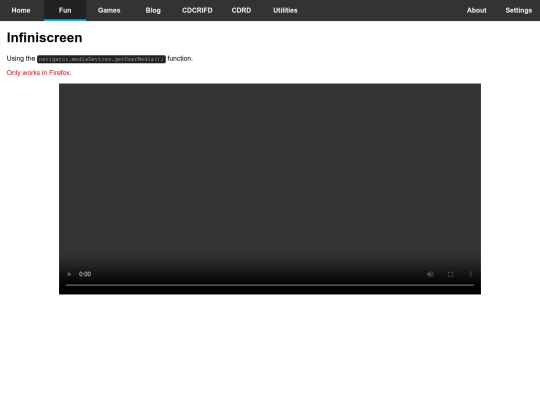Open the Settings page
The height and width of the screenshot is (405, 540).
tap(519, 10)
